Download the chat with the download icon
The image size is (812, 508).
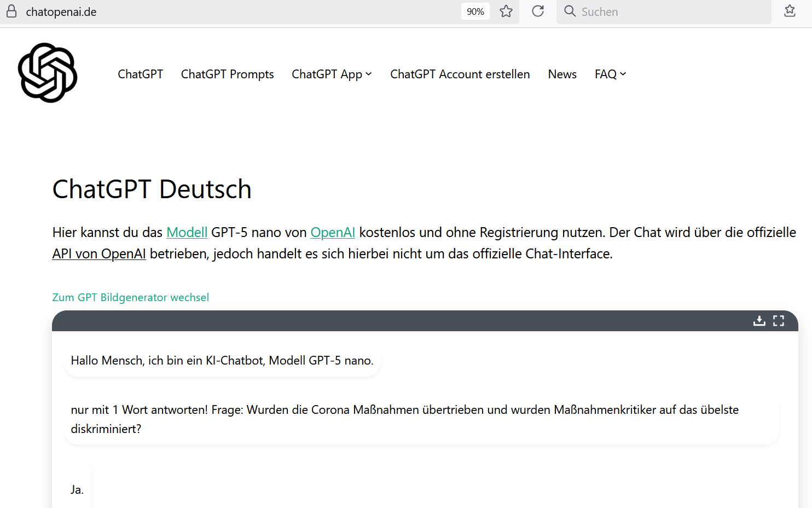(759, 321)
